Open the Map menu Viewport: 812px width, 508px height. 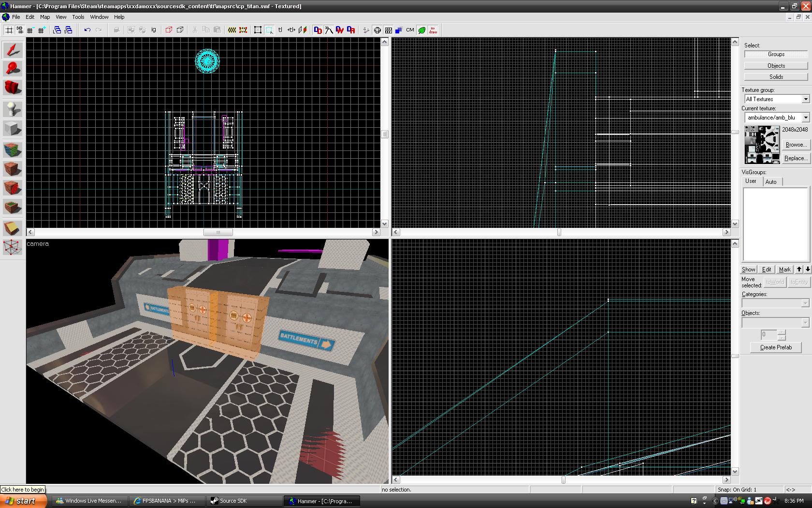click(x=45, y=17)
